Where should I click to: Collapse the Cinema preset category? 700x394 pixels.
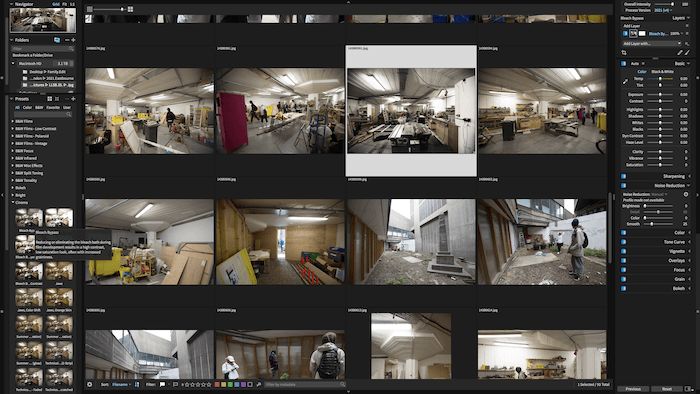click(x=12, y=203)
